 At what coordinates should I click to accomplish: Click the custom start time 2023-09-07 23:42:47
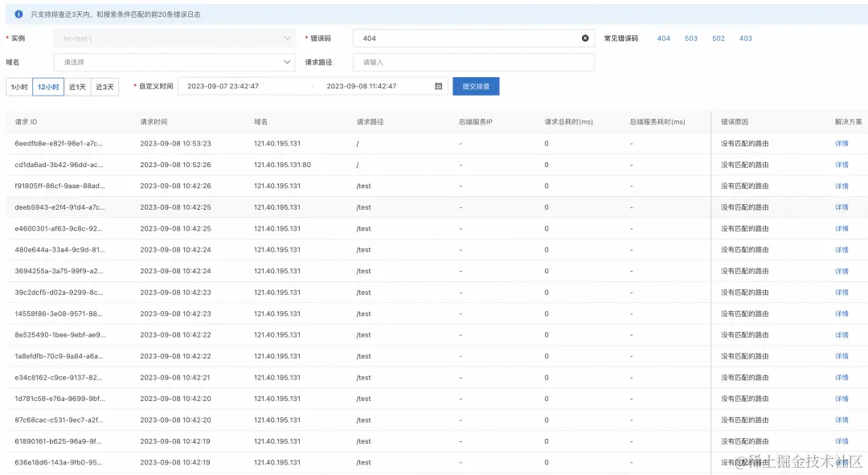[x=223, y=86]
